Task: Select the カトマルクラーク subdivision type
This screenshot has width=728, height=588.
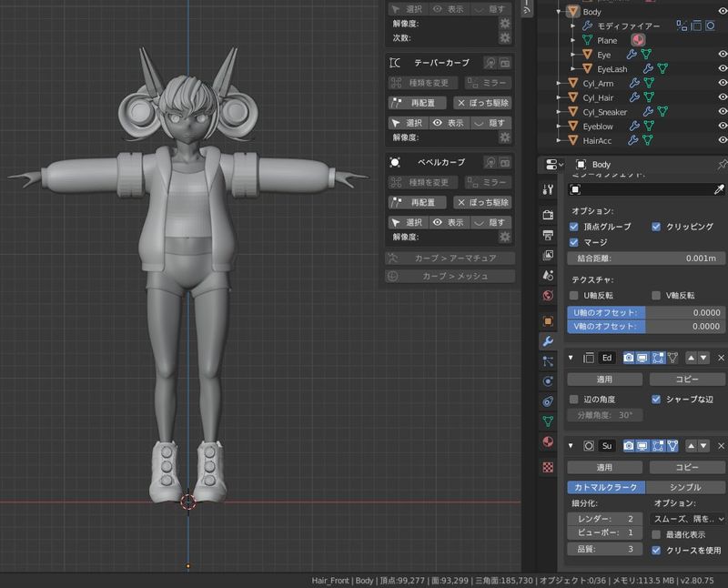Action: [x=605, y=487]
